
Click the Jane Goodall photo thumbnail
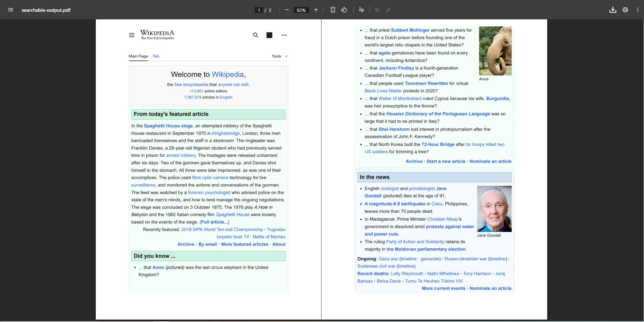pyautogui.click(x=494, y=209)
